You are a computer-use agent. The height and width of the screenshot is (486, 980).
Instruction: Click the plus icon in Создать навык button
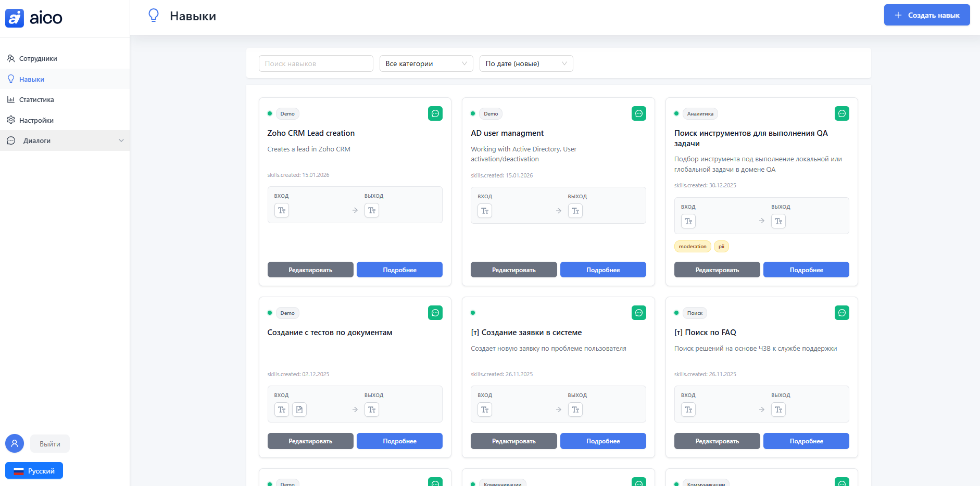coord(898,15)
